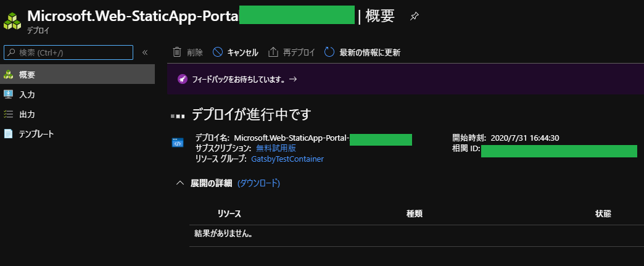Click the 入力 monitor icon in sidebar

(x=8, y=94)
